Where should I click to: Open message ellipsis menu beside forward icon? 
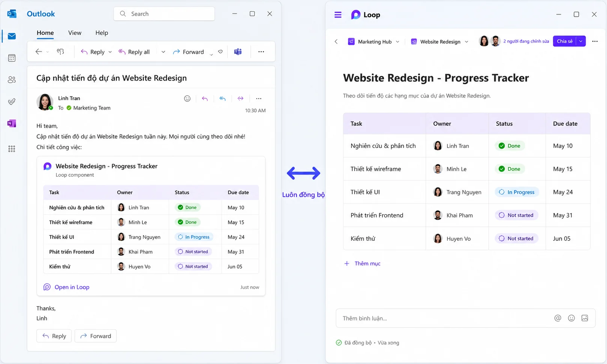(259, 98)
